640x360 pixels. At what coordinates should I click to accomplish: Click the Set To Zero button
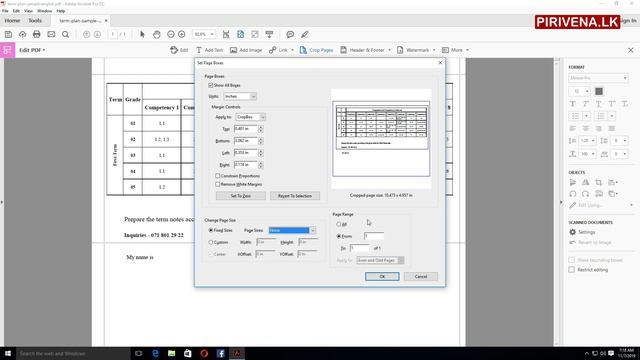coord(241,196)
